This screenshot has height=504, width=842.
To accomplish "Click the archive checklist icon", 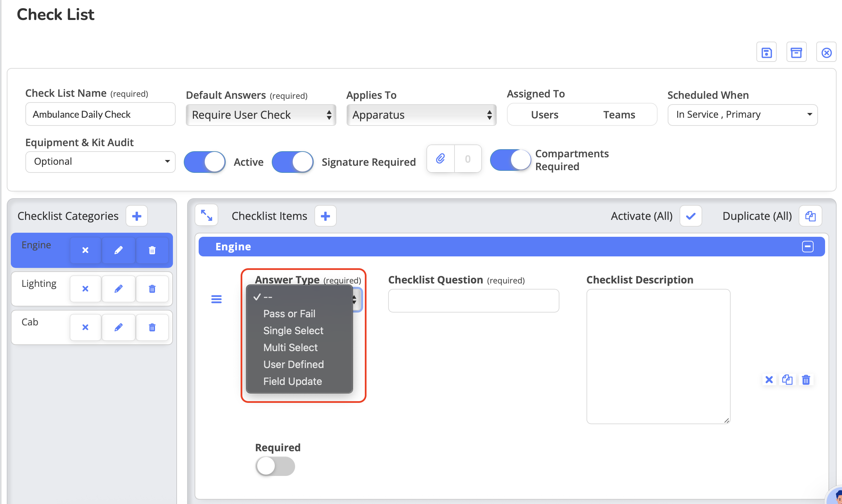I will coord(796,53).
